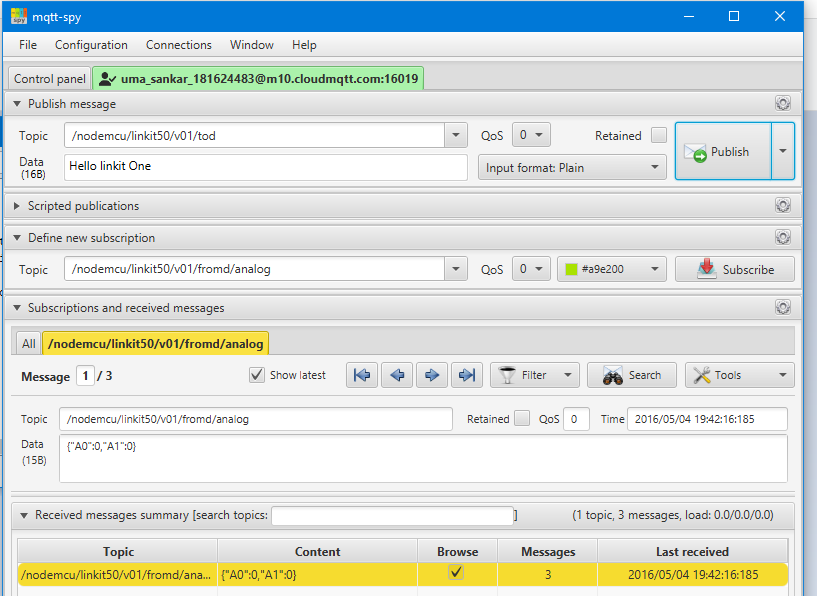The width and height of the screenshot is (817, 596).
Task: Click the mqtt-spy application icon in title bar
Action: click(x=19, y=16)
